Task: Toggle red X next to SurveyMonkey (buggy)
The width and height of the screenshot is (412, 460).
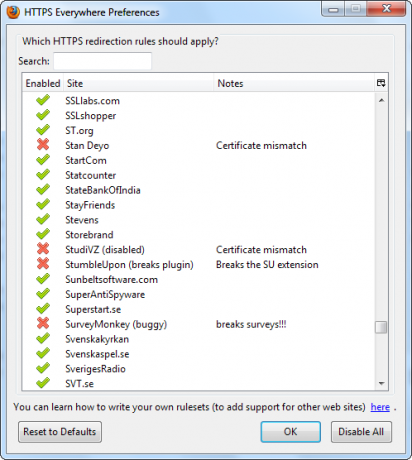Action: pos(43,324)
